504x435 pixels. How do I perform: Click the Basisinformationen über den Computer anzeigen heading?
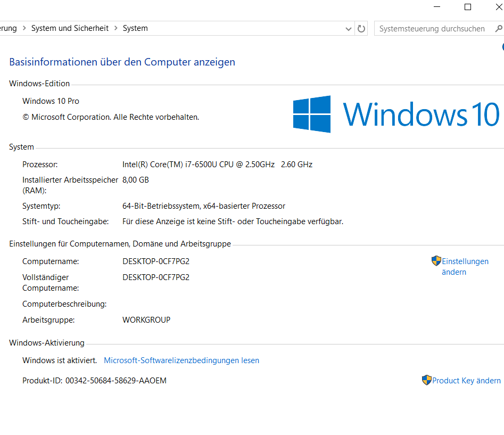[x=122, y=62]
